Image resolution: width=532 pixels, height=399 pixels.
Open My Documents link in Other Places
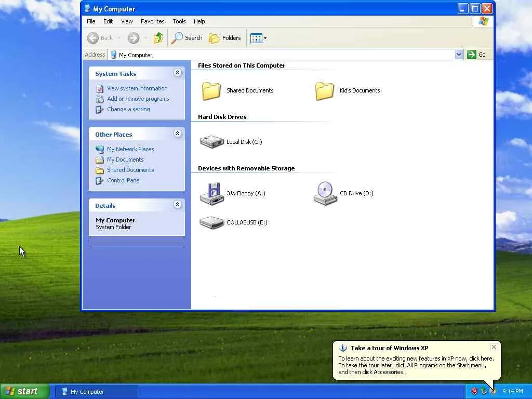[125, 160]
